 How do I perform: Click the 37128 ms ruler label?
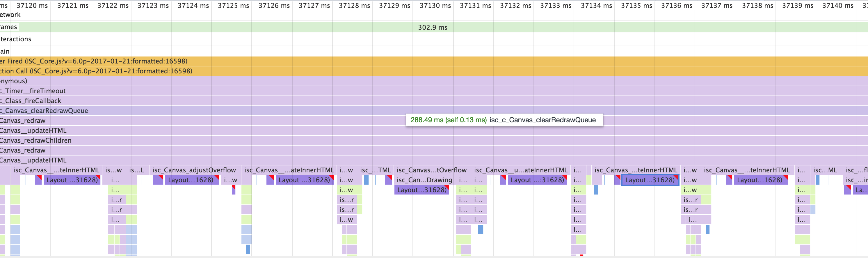(x=354, y=6)
